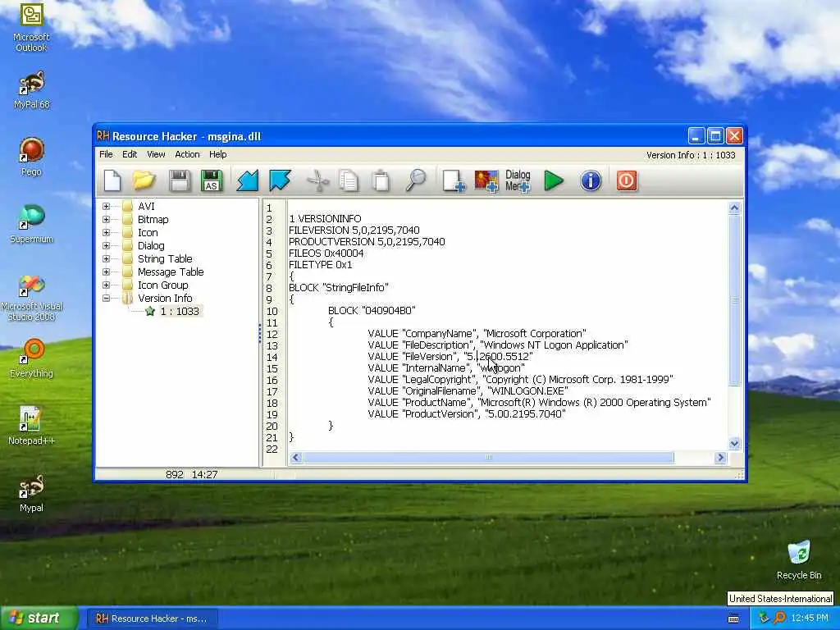This screenshot has width=840, height=630.
Task: Click the taskbar clock showing 12:45 PM
Action: tap(810, 619)
